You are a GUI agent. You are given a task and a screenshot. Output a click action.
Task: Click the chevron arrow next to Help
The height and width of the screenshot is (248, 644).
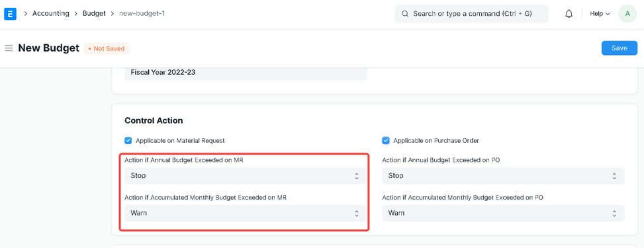click(x=608, y=14)
